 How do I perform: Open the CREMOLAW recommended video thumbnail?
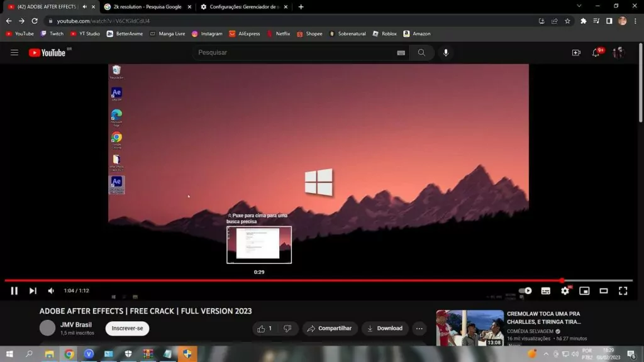[x=470, y=328]
